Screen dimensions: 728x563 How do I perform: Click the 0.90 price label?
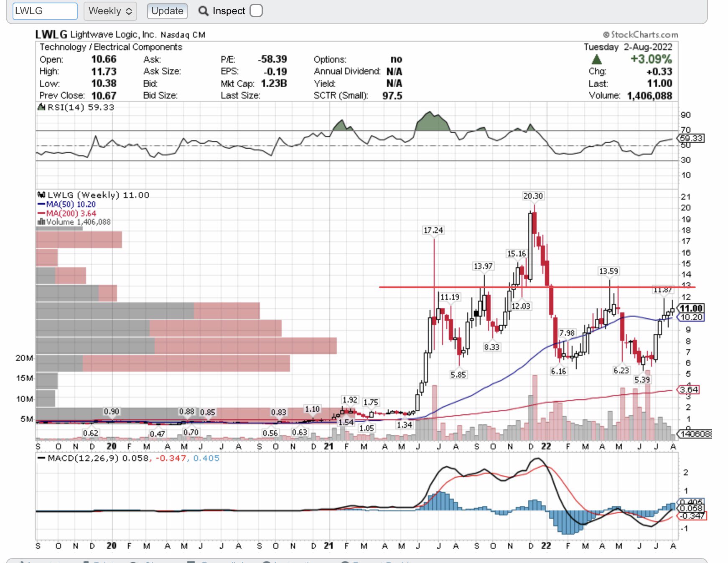(112, 411)
